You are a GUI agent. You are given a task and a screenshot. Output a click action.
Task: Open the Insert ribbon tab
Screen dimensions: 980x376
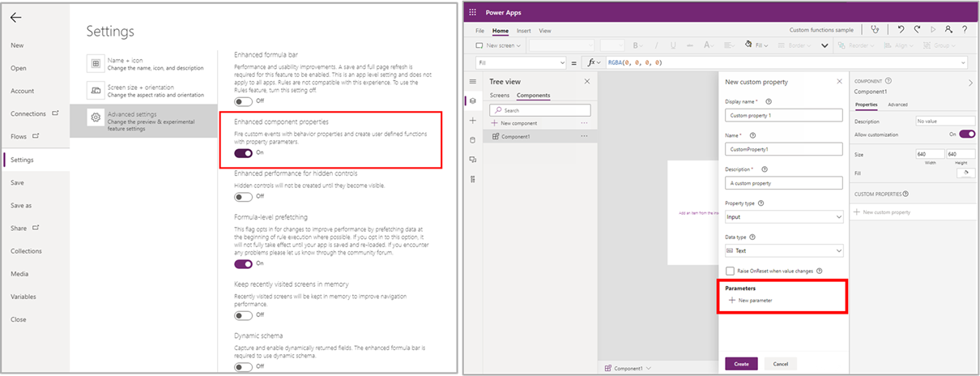(524, 31)
